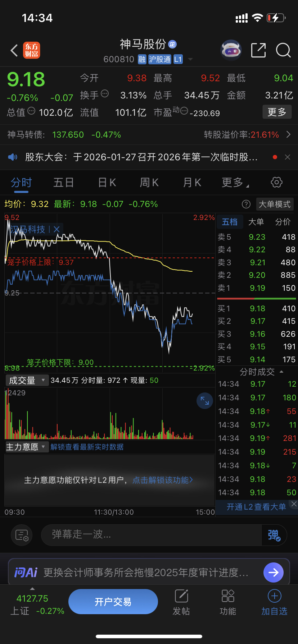Expand the 上证 index bar arrow

32,589
